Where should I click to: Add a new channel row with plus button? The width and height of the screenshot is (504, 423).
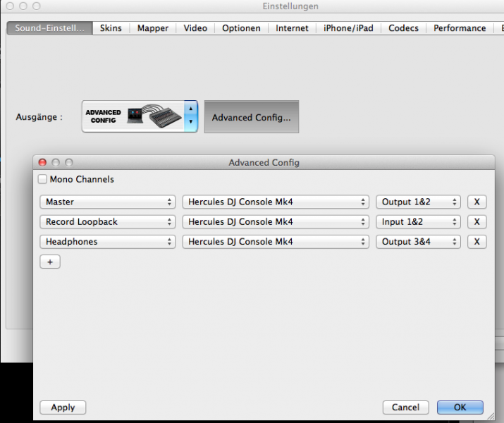click(x=50, y=262)
